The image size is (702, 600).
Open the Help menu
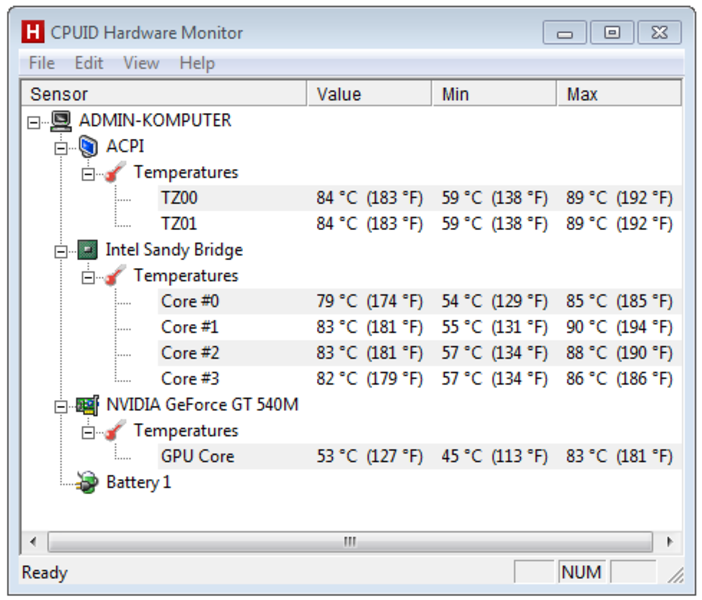tap(197, 63)
